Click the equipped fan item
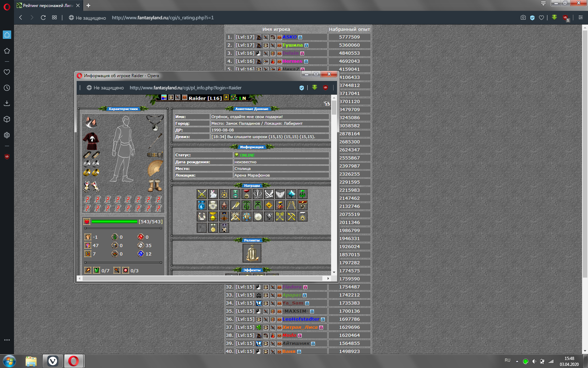 point(155,168)
